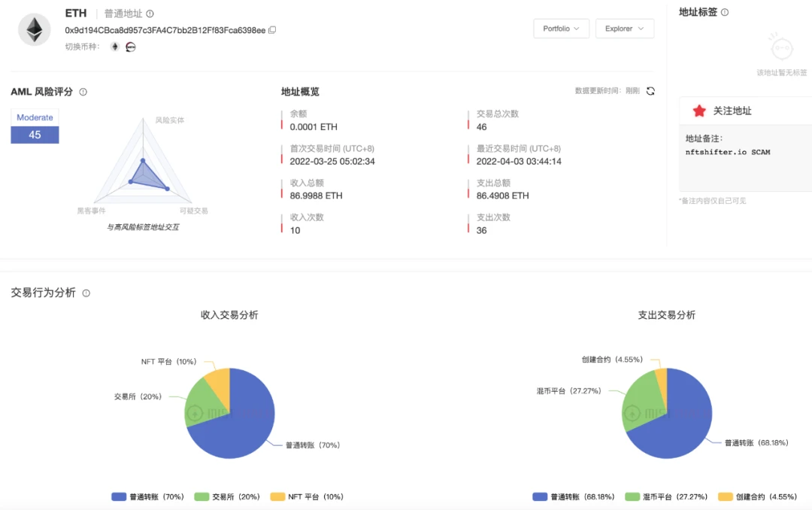Open the Portfolio dropdown

pyautogui.click(x=562, y=29)
